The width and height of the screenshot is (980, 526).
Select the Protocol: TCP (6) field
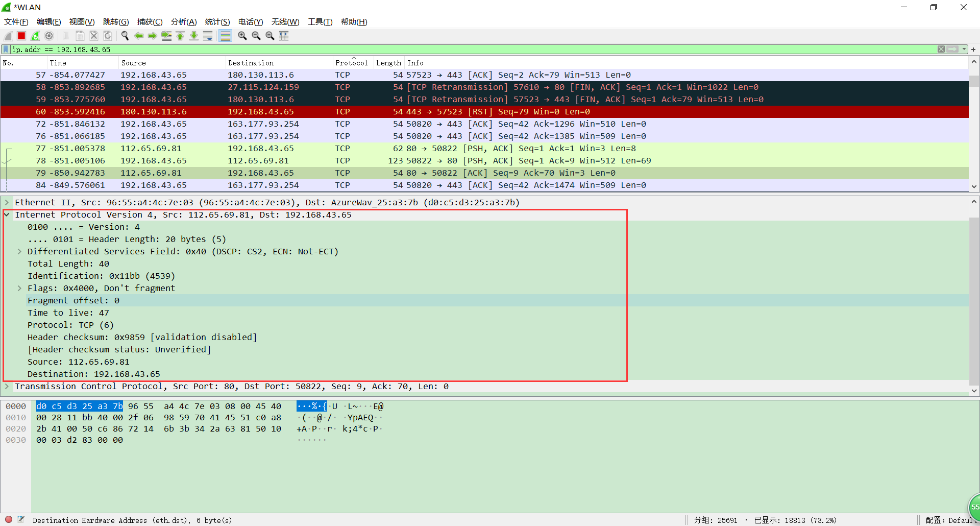(x=70, y=325)
